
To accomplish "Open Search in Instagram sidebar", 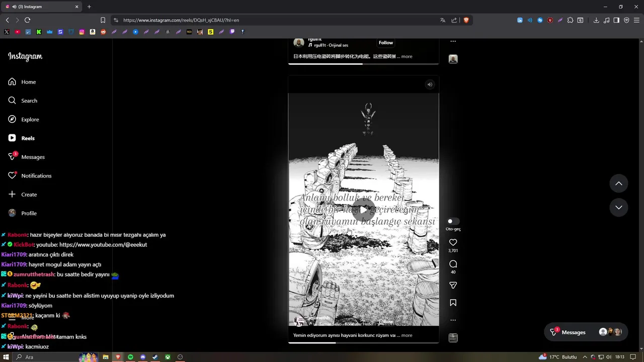I will click(x=23, y=101).
